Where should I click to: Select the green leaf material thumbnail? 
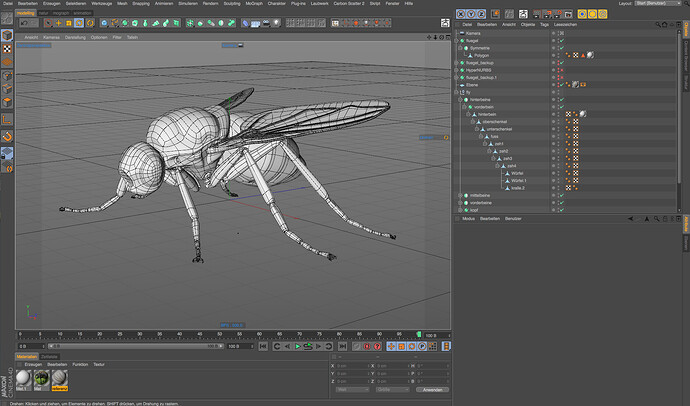[42, 378]
